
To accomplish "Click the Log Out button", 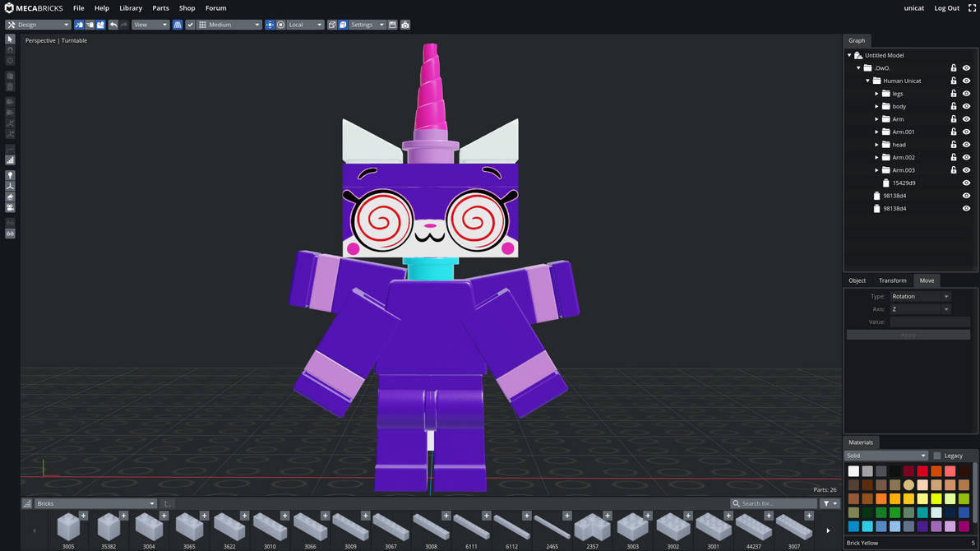I will click(x=946, y=7).
